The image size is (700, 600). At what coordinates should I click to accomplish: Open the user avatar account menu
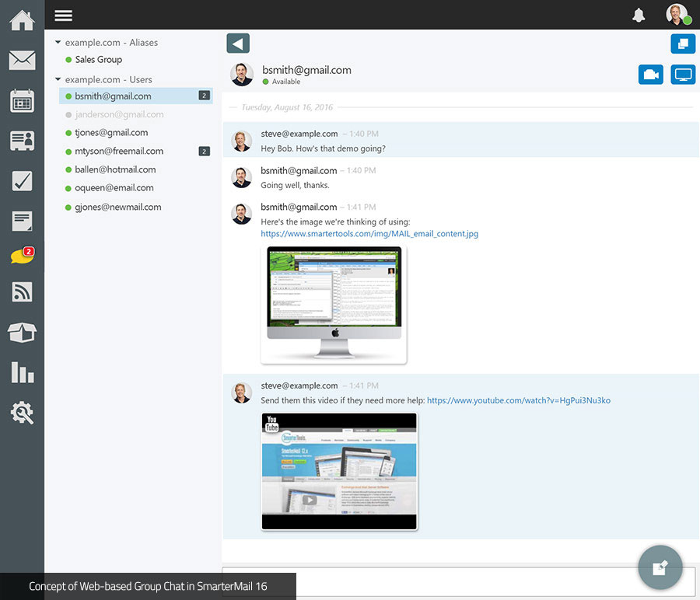coord(676,15)
